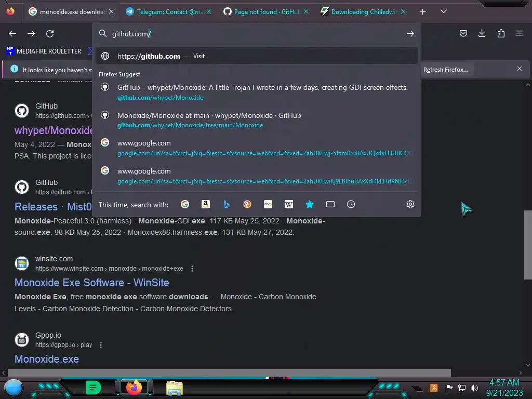532x399 pixels.
Task: Go back with the back arrow
Action: 12,34
